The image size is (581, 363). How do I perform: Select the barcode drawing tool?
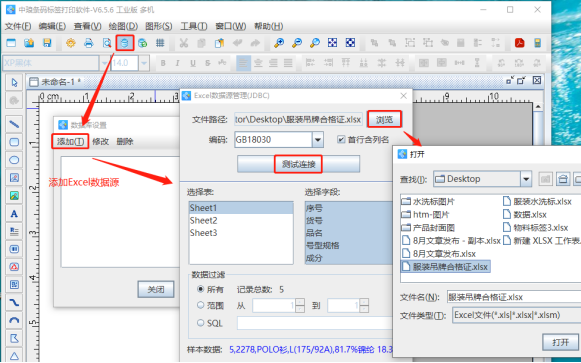[14, 249]
